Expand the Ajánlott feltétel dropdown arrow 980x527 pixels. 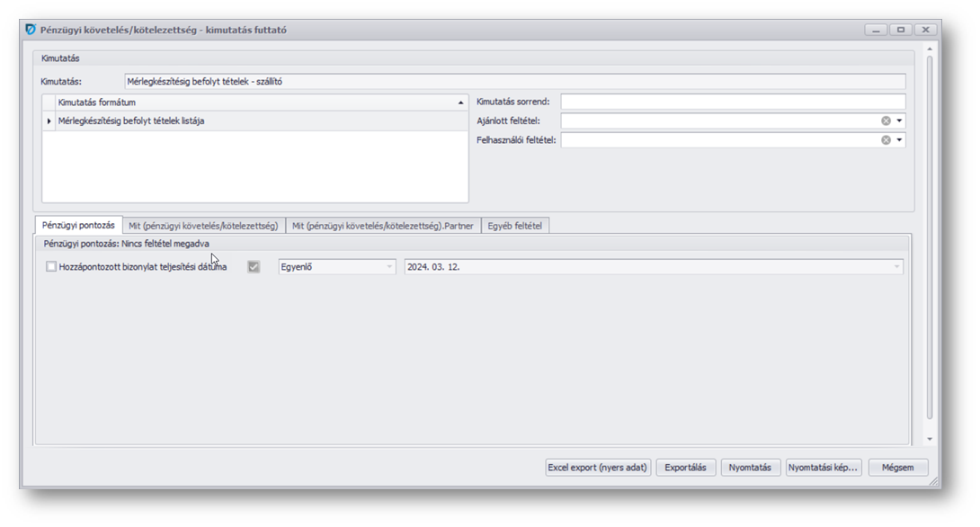899,121
